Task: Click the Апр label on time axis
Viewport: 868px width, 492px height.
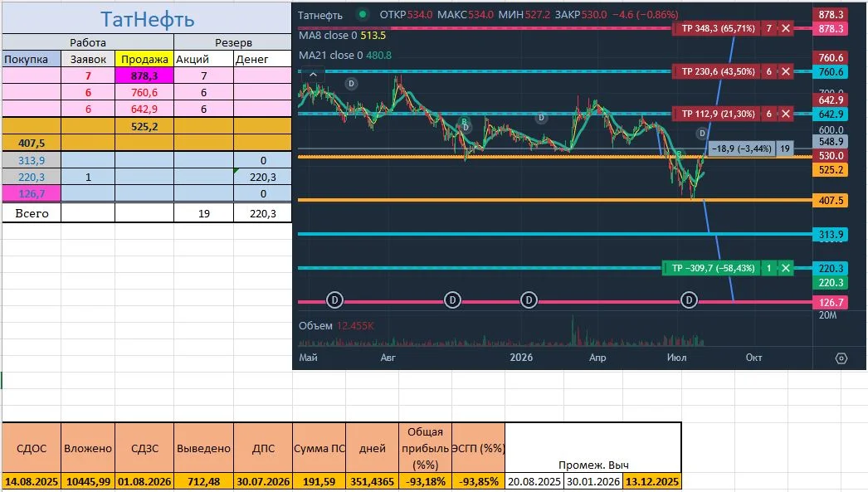Action: 597,358
